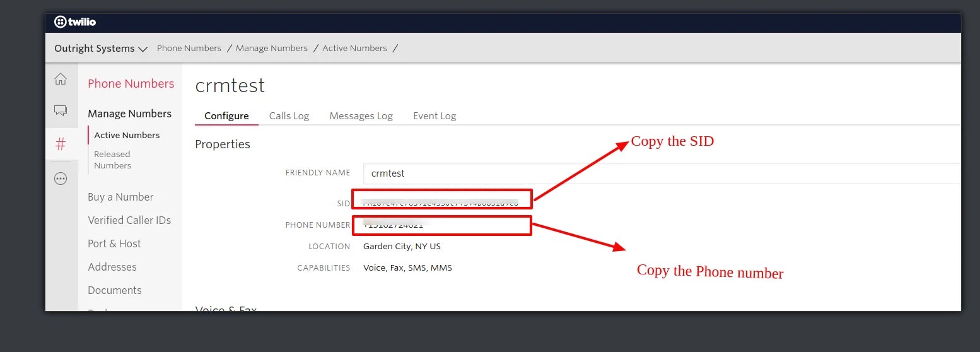Open the Phone Numbers sidebar heading
This screenshot has height=352, width=980.
[x=131, y=83]
